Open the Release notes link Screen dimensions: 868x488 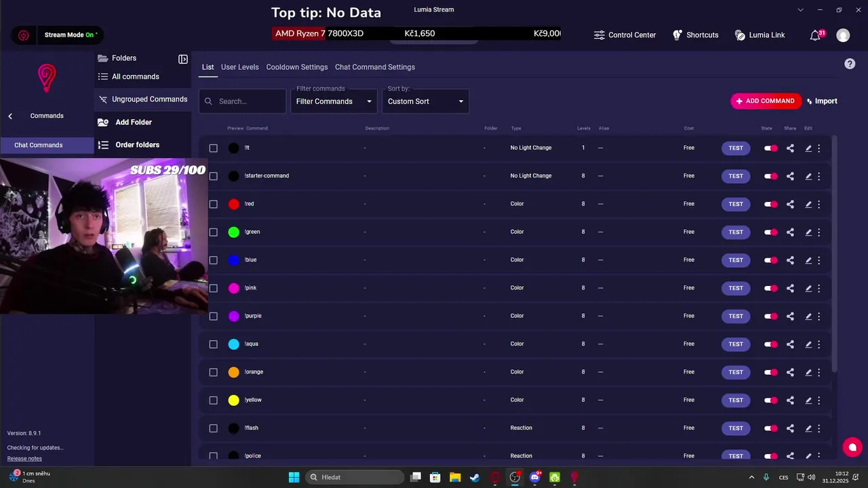pyautogui.click(x=24, y=459)
